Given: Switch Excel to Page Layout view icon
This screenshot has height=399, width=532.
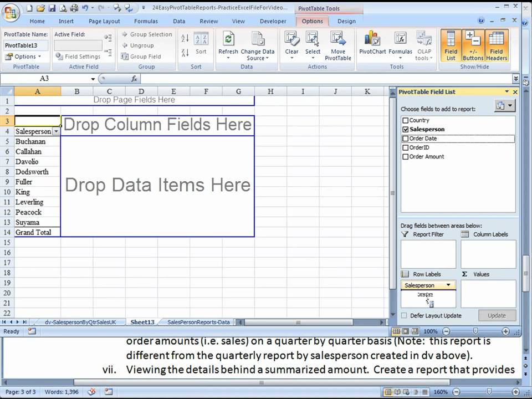Looking at the screenshot, I should [x=406, y=331].
